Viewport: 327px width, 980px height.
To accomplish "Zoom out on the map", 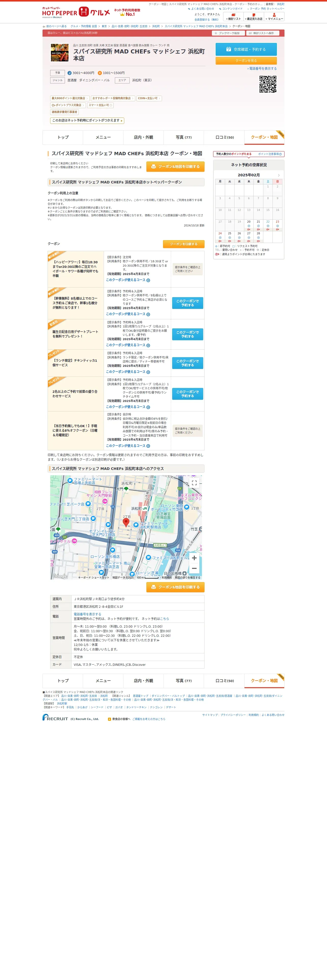I will tap(194, 568).
